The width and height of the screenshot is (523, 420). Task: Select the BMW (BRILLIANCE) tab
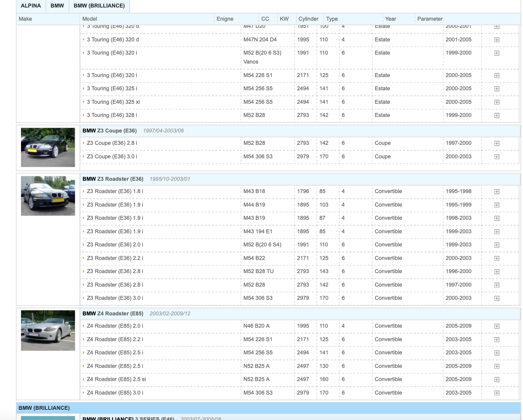(99, 6)
